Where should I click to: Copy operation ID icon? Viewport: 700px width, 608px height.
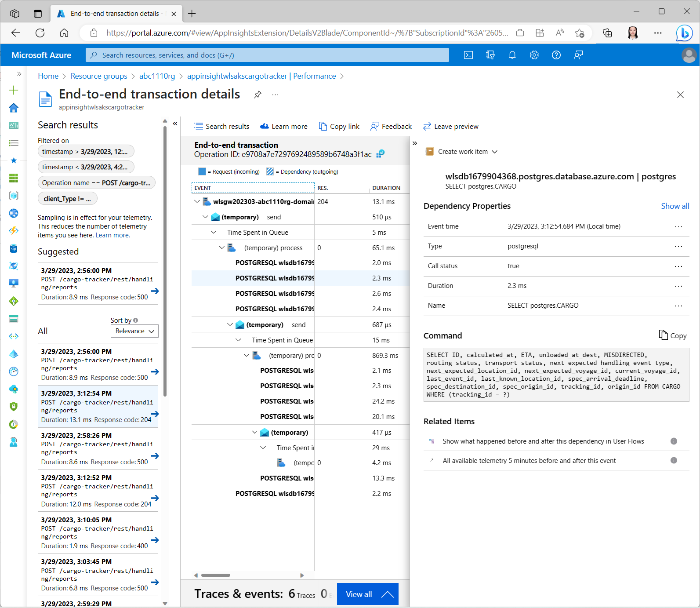[x=381, y=153]
